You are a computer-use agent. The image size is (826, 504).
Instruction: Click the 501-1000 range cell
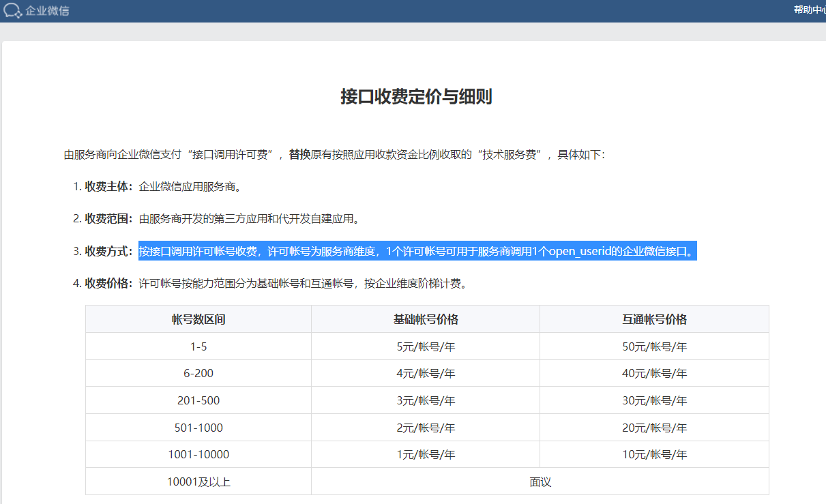click(198, 428)
